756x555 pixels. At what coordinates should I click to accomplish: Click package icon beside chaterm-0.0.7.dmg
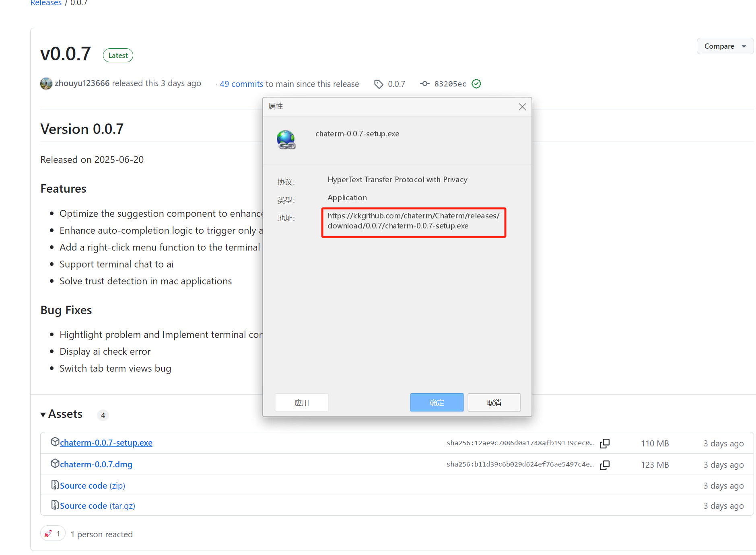coord(55,463)
